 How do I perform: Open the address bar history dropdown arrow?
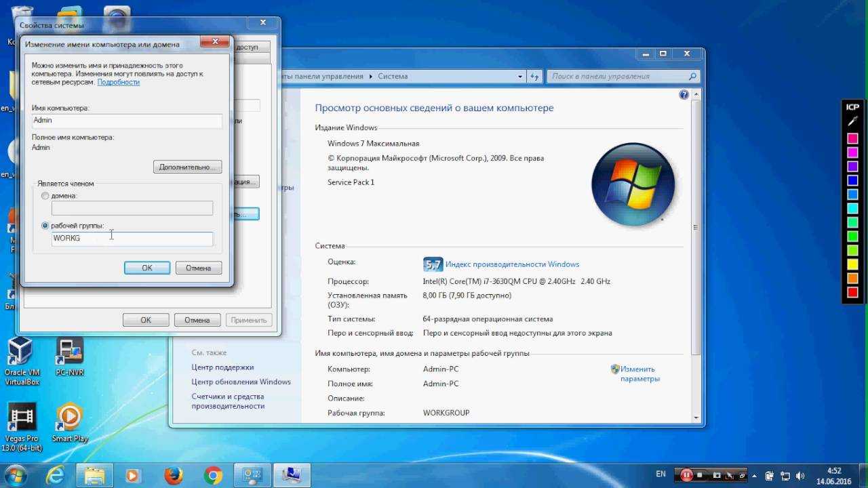[x=520, y=77]
